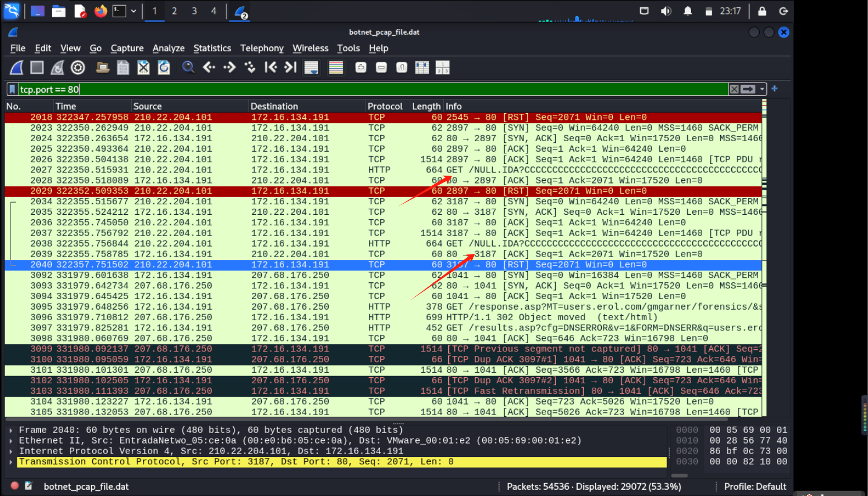
Task: Open the Telephony menu
Action: [262, 49]
